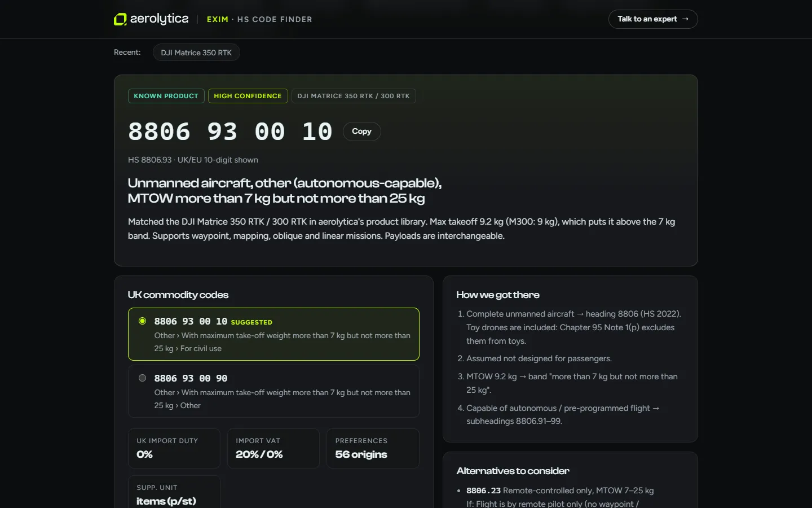Select the DJI Matrice 350 RTK recent chip
This screenshot has height=508, width=812.
point(196,52)
